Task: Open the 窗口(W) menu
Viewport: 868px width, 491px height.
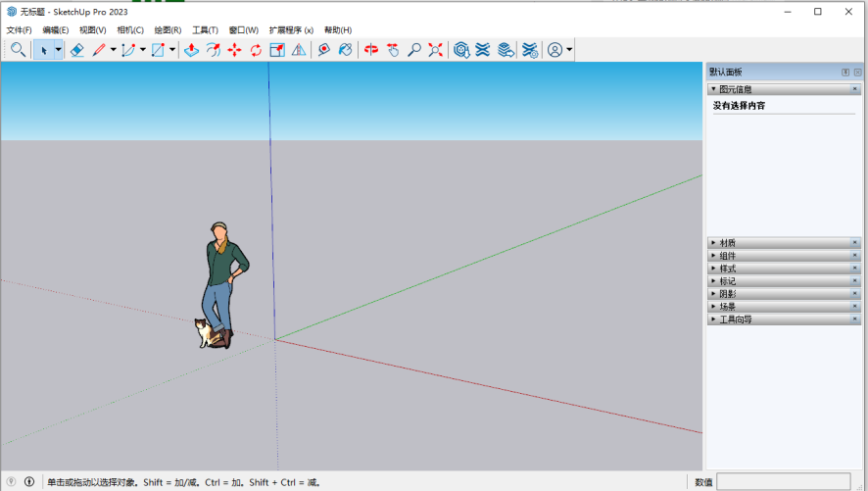Action: (244, 30)
